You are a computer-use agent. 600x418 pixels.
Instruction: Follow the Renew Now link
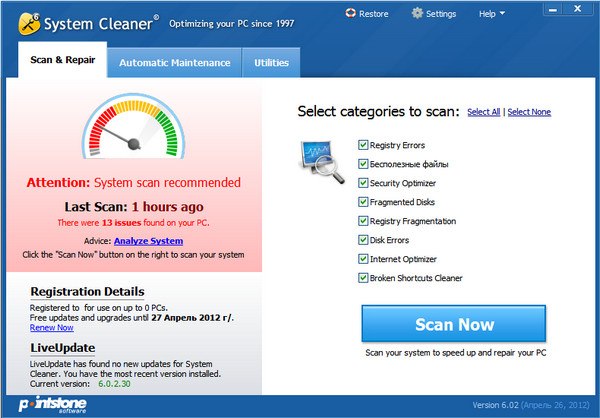(x=51, y=327)
